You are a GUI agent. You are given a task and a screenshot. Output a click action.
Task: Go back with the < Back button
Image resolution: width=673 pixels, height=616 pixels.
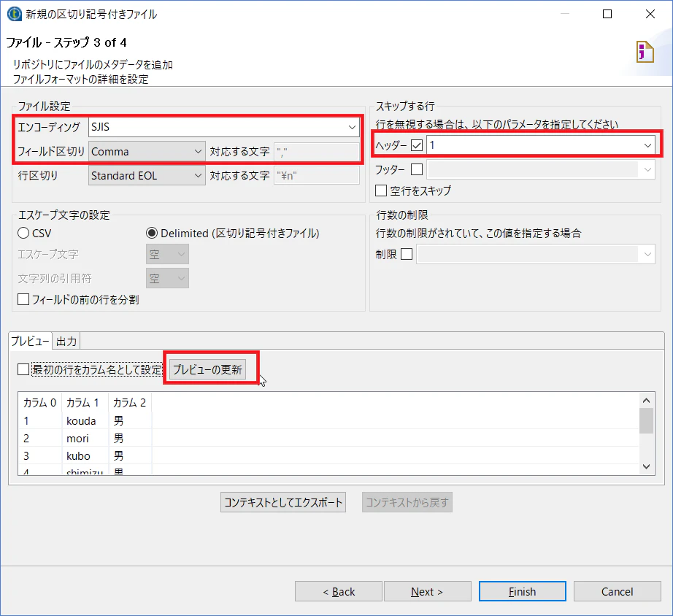pyautogui.click(x=339, y=591)
